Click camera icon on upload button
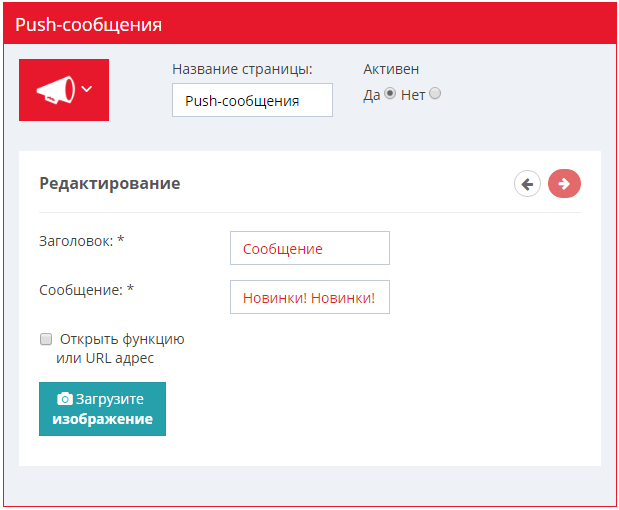This screenshot has height=510, width=619. [65, 399]
